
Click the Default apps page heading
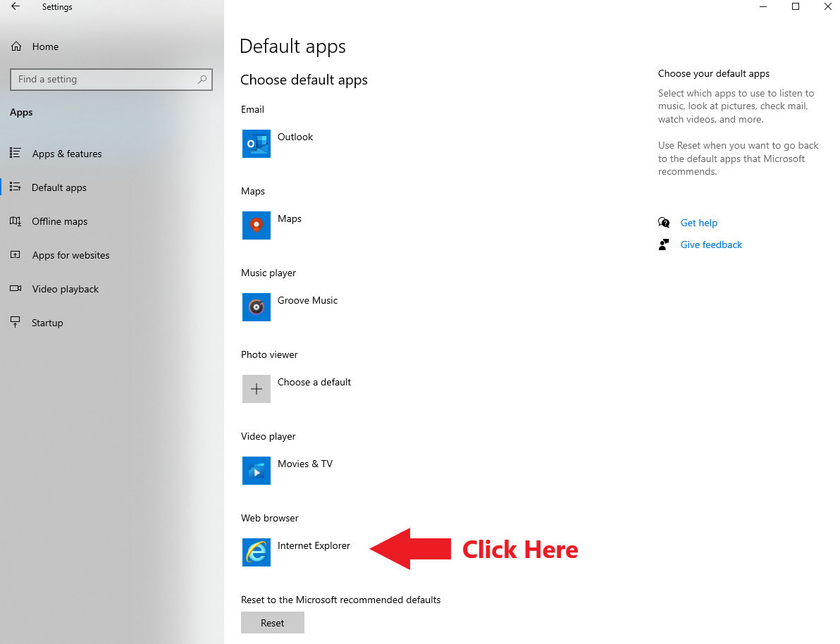coord(292,47)
